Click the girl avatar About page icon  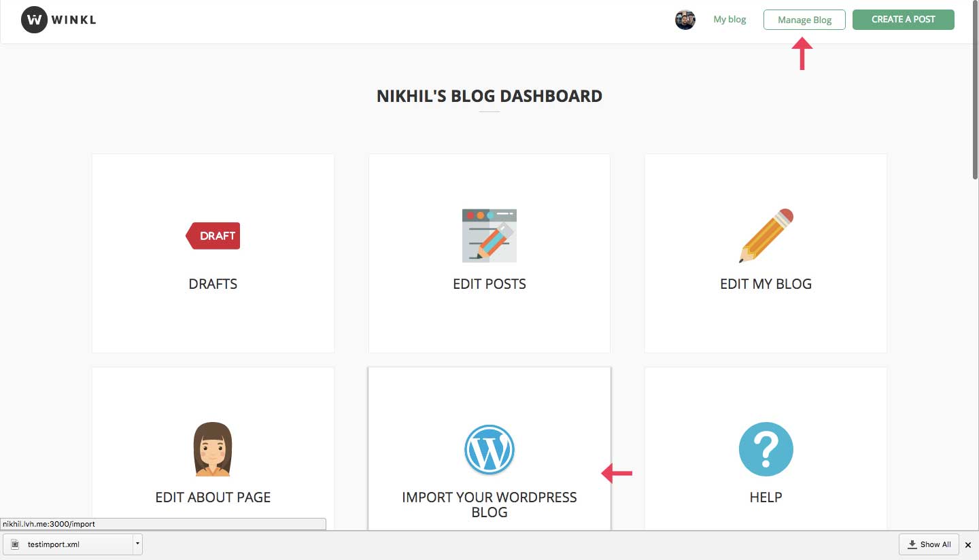pyautogui.click(x=213, y=449)
